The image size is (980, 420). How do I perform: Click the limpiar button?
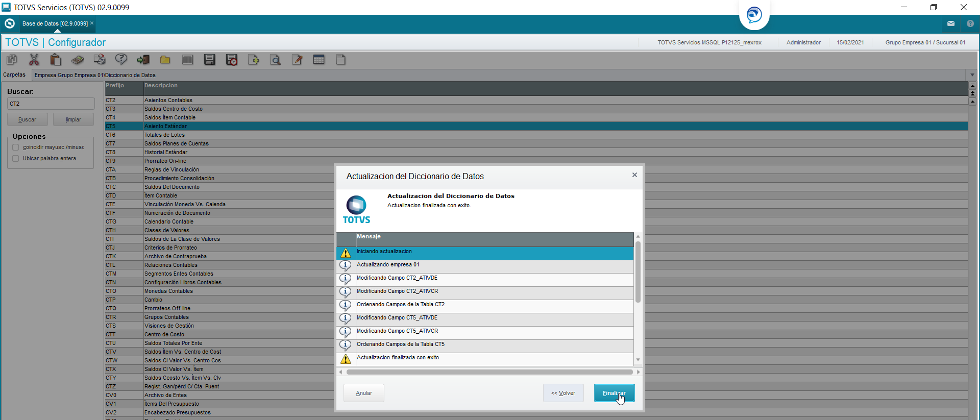[73, 119]
